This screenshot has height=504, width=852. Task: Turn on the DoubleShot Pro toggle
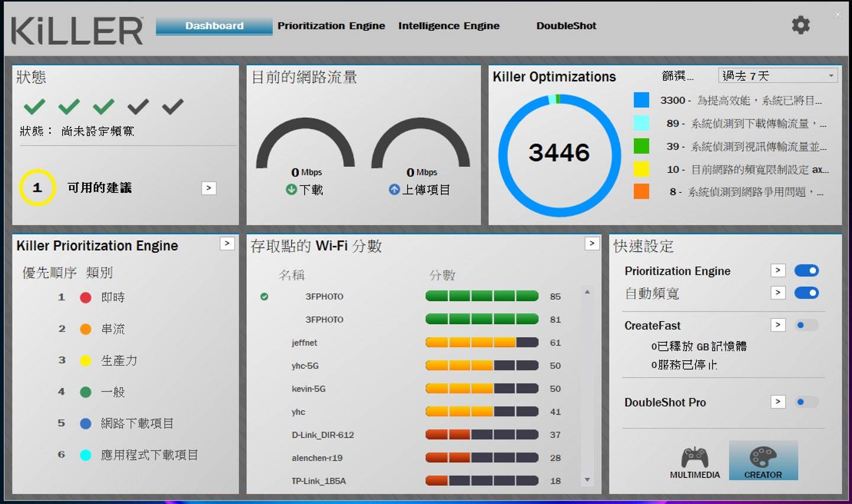[806, 402]
